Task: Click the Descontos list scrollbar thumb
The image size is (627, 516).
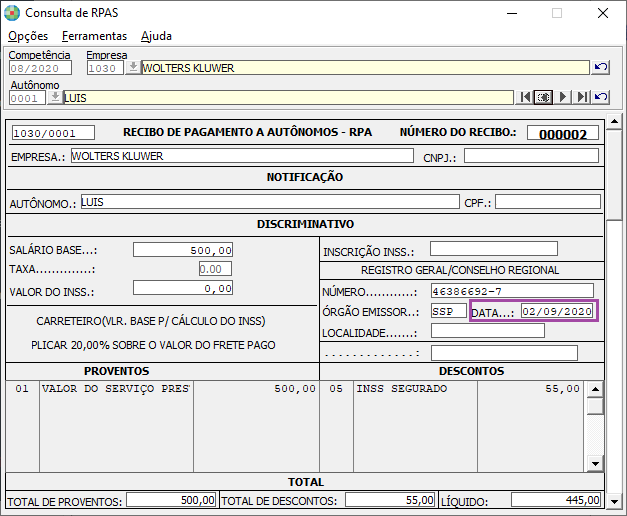Action: pos(595,407)
